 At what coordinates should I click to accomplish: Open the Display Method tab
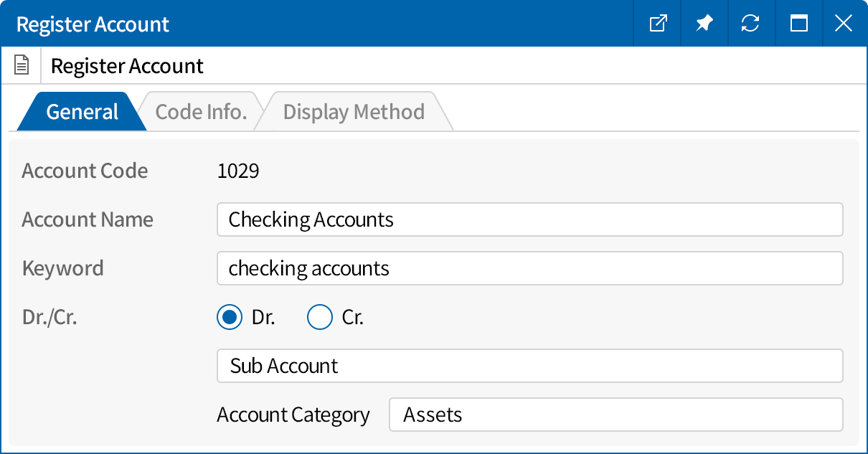click(x=353, y=111)
